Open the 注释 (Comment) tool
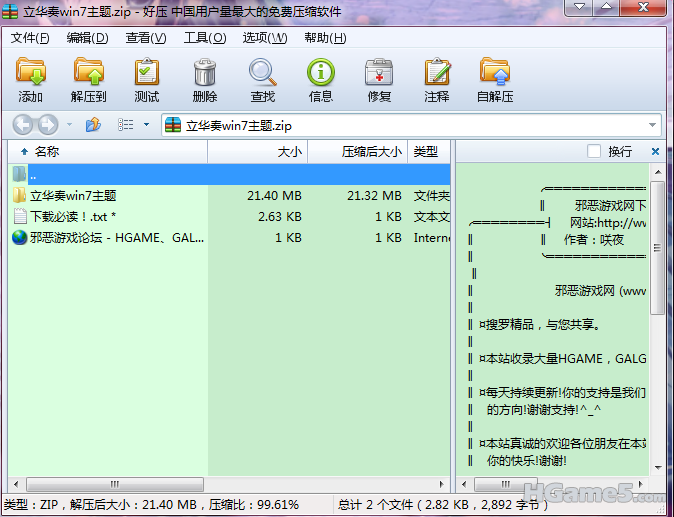674x517 pixels. tap(436, 80)
